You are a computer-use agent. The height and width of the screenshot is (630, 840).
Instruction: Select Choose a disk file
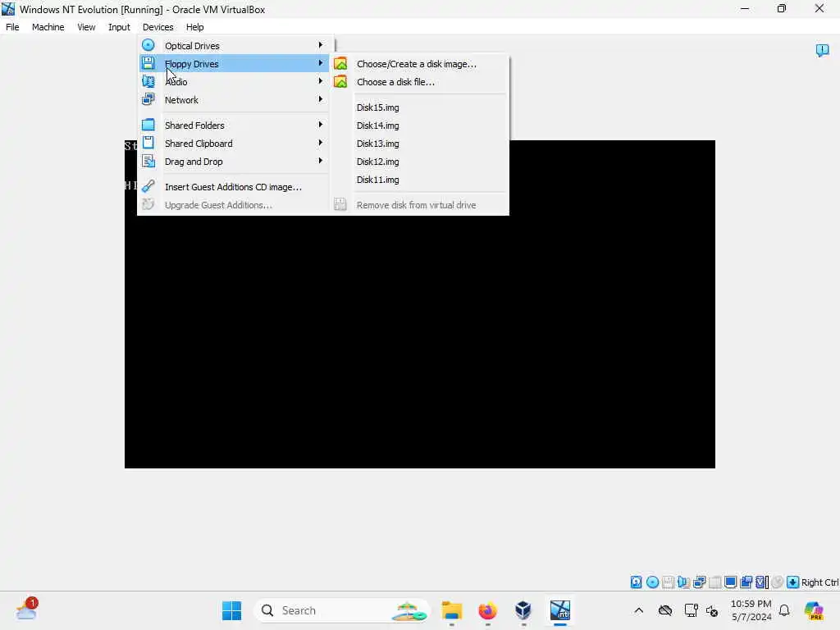pyautogui.click(x=419, y=82)
